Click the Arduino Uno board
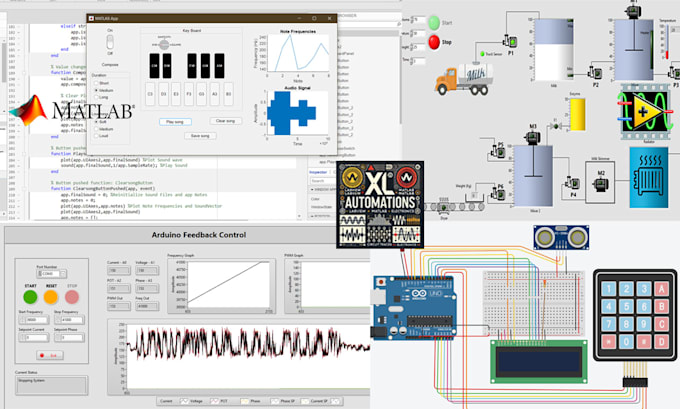The image size is (680, 409). (x=414, y=307)
